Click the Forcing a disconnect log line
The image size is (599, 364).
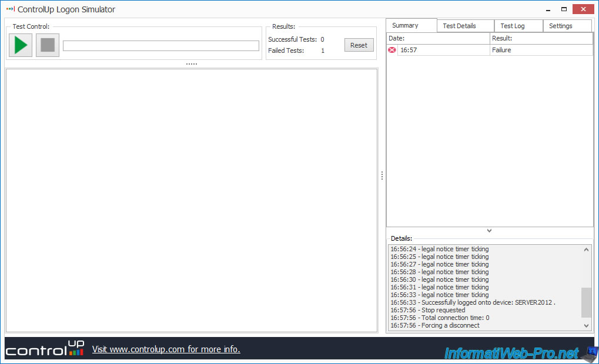435,325
